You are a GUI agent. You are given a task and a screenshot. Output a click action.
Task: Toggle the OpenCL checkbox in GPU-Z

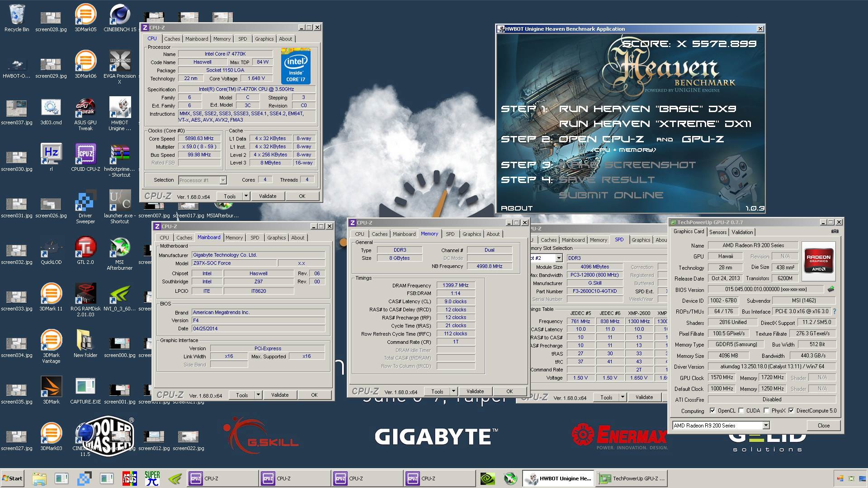(712, 411)
